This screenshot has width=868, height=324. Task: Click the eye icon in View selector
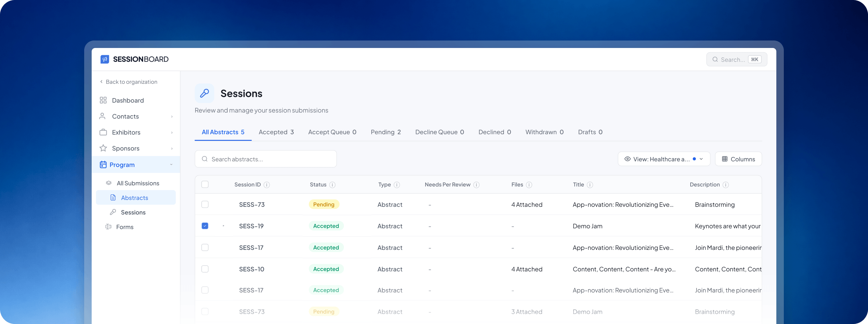pos(627,159)
